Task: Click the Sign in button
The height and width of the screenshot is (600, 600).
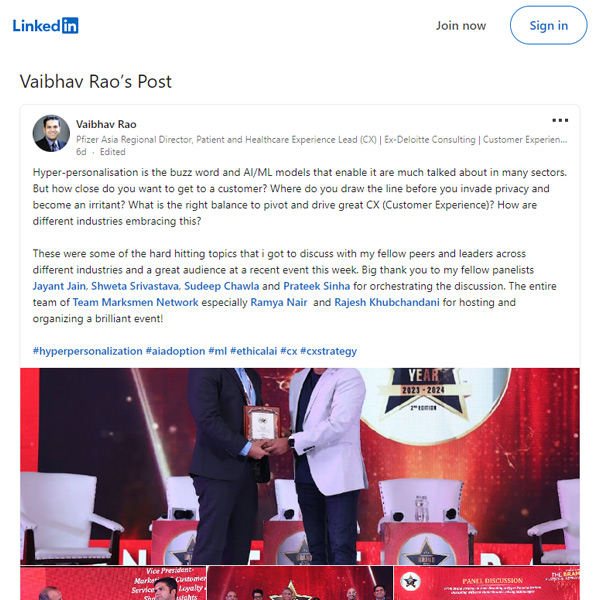Action: 548,25
